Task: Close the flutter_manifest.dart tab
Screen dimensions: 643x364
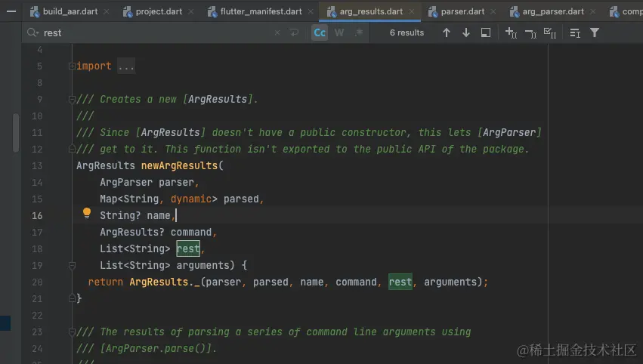Action: tap(311, 11)
